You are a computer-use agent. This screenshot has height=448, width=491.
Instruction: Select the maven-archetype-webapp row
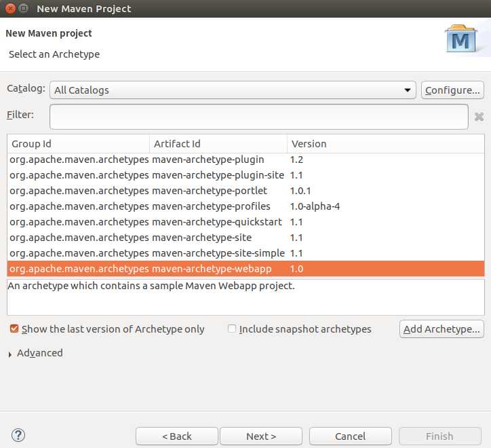click(x=245, y=269)
